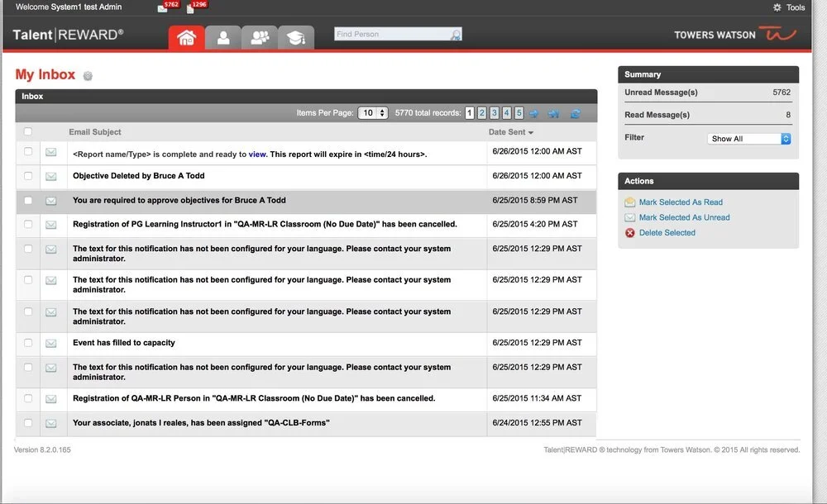Screen dimensions: 827x504
Task: Click envelope icon for Event filled to capacity
Action: click(x=50, y=343)
